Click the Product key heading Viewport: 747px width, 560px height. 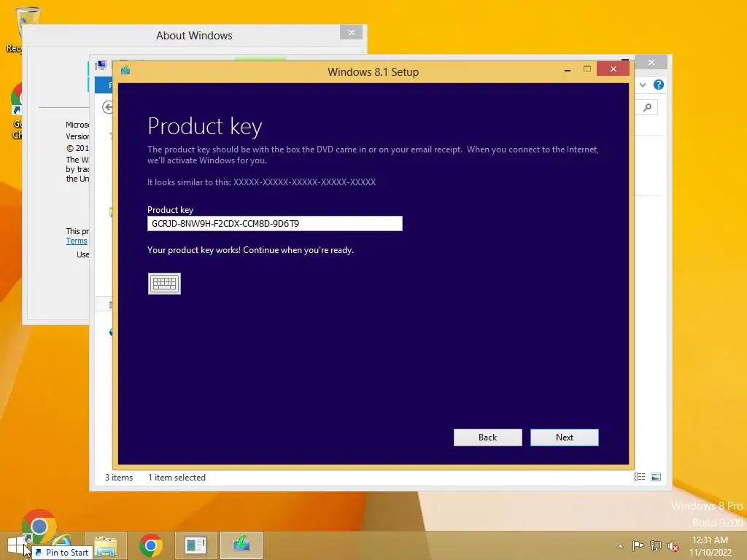(205, 127)
